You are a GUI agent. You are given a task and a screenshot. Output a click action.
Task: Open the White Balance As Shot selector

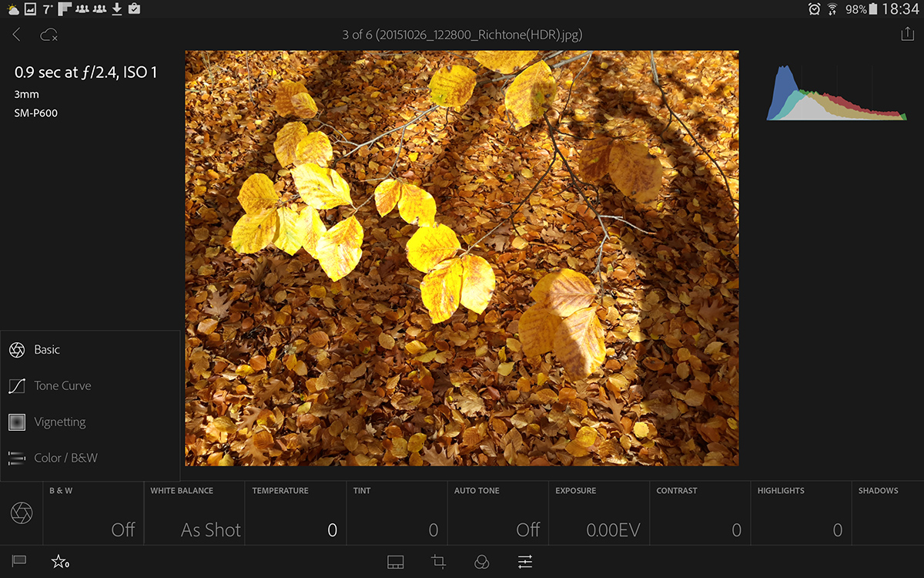coord(194,513)
